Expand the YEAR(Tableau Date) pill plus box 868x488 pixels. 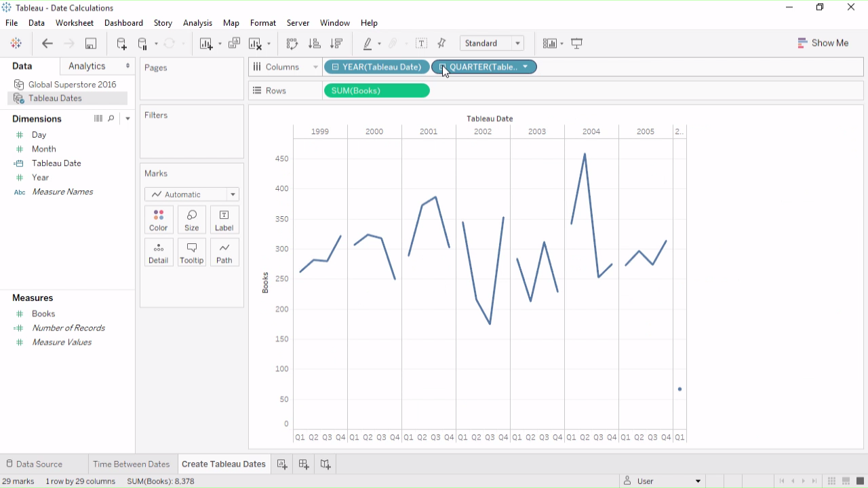pos(335,67)
